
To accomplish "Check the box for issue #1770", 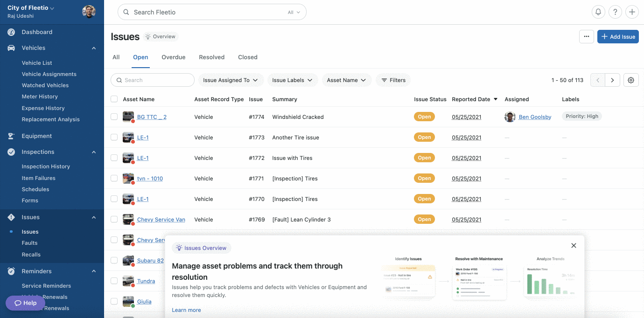I will (x=114, y=199).
